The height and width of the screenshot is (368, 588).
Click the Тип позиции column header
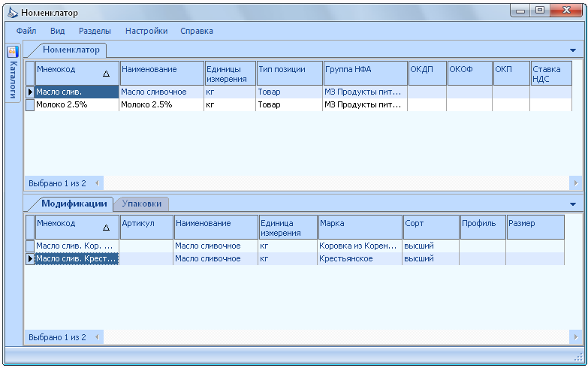[x=290, y=73]
